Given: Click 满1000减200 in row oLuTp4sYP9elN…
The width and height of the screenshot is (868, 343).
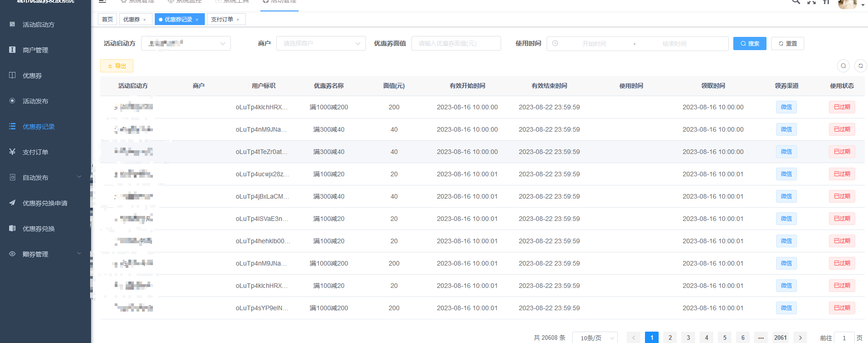Looking at the screenshot, I should click(329, 308).
